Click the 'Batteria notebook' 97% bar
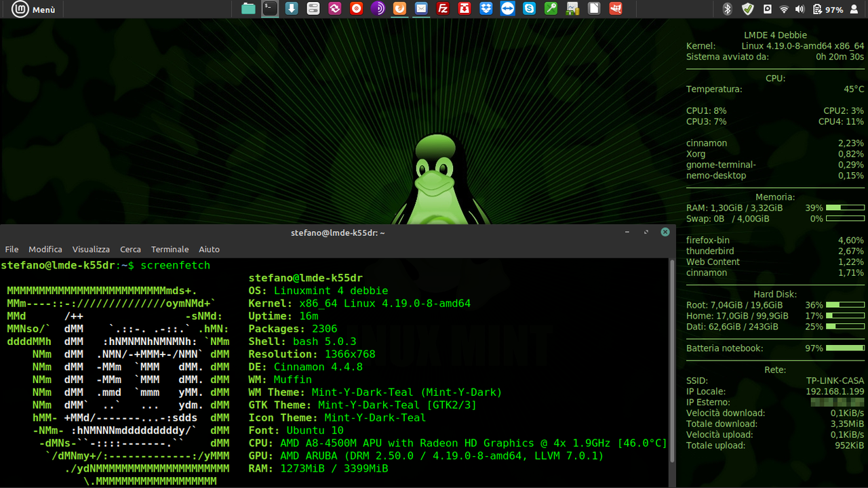This screenshot has height=488, width=868. (x=845, y=348)
